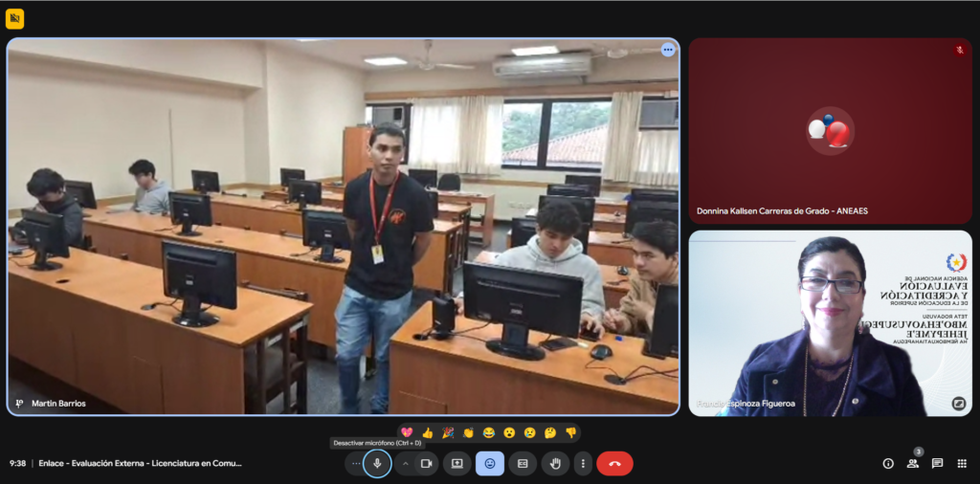
Task: Expand video settings chevron next to camera
Action: coord(405,464)
